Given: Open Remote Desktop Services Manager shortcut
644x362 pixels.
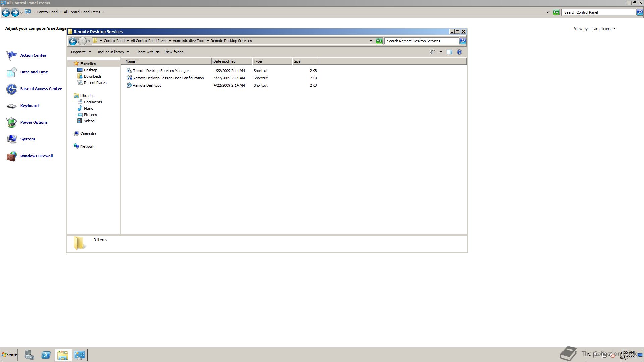Looking at the screenshot, I should pyautogui.click(x=160, y=71).
